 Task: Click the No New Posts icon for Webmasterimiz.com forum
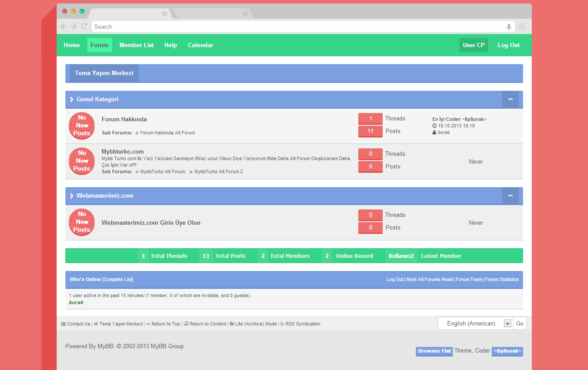pos(82,222)
